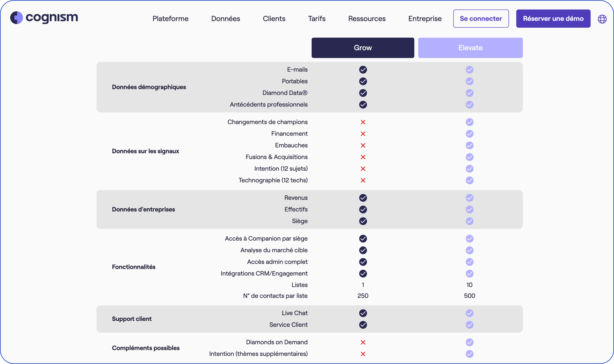Select the Grow plan header

(363, 48)
